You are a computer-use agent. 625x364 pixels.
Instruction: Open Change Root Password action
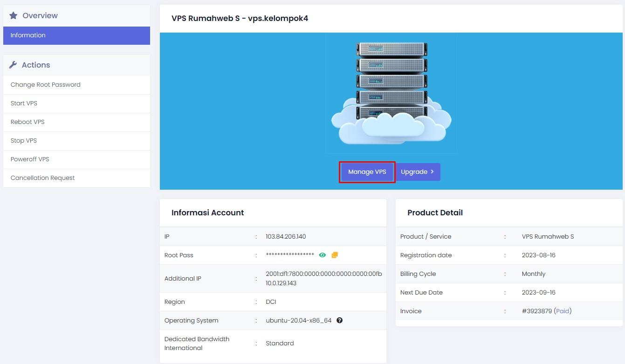click(76, 85)
